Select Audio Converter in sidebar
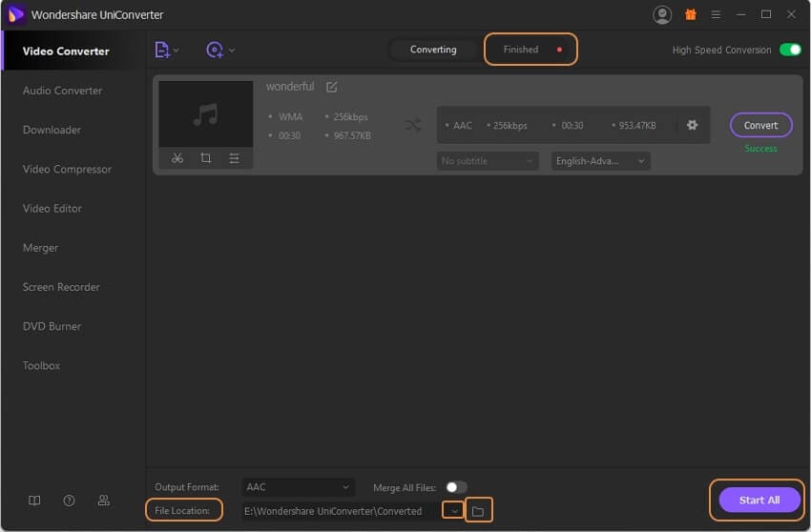The image size is (811, 532). (63, 91)
